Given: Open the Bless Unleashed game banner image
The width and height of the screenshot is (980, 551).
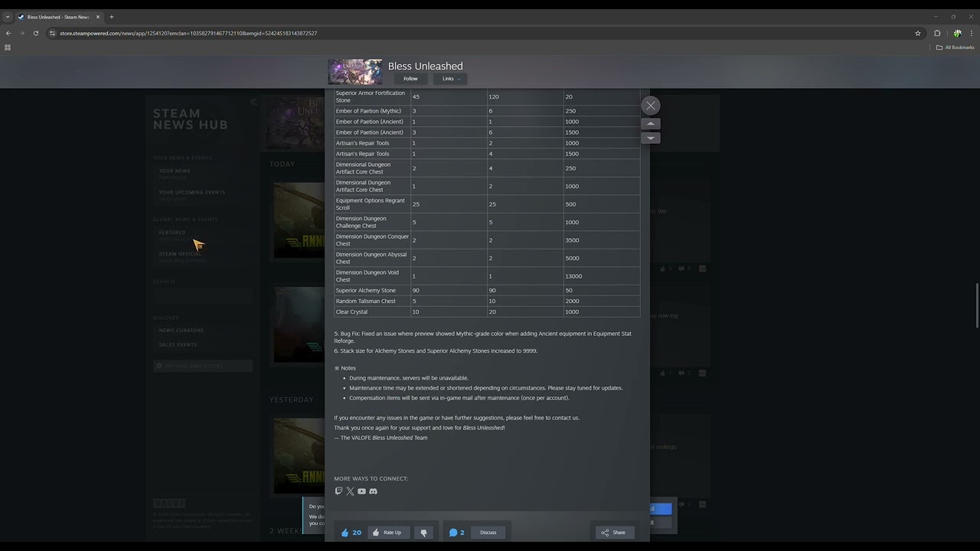Looking at the screenshot, I should click(354, 72).
